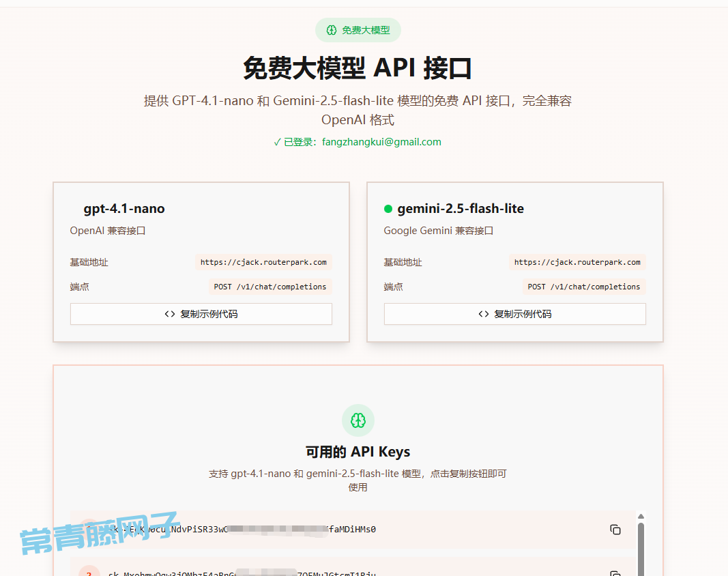Click the logged-in email fangzhangkui@gmail.com
This screenshot has width=728, height=576.
pos(381,142)
